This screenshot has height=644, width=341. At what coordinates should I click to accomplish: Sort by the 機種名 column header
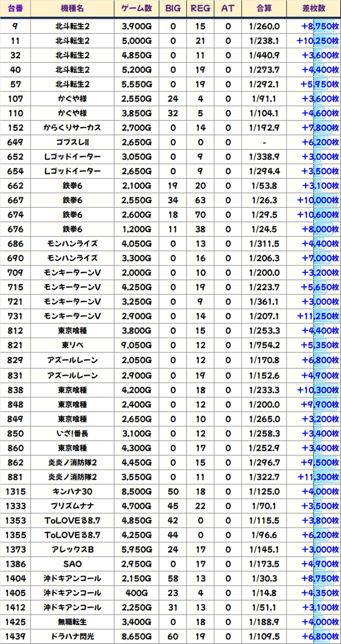click(x=72, y=8)
